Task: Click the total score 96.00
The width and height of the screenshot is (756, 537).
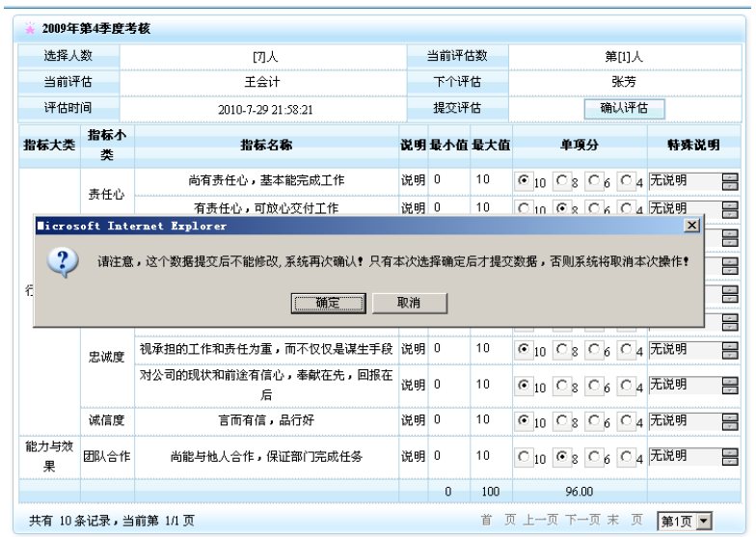Action: coord(579,492)
